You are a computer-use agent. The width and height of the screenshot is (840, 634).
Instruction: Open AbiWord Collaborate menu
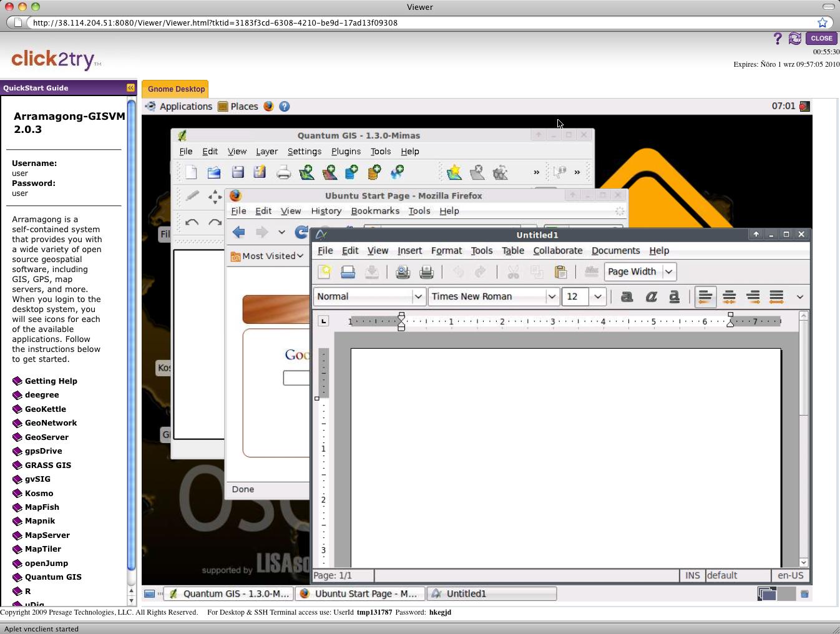pyautogui.click(x=557, y=251)
